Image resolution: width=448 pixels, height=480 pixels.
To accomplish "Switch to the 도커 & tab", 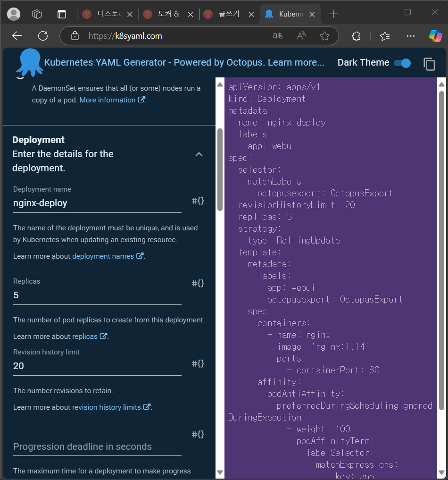I will (168, 14).
